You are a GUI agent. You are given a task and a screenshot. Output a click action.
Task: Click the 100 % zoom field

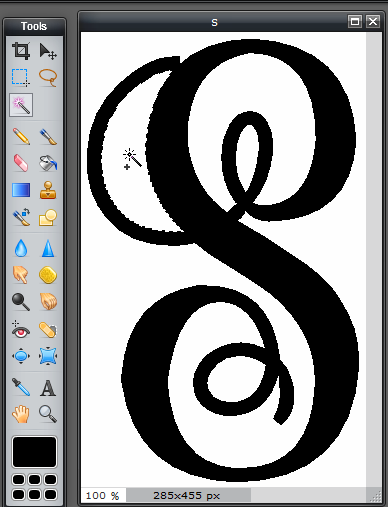pyautogui.click(x=103, y=495)
